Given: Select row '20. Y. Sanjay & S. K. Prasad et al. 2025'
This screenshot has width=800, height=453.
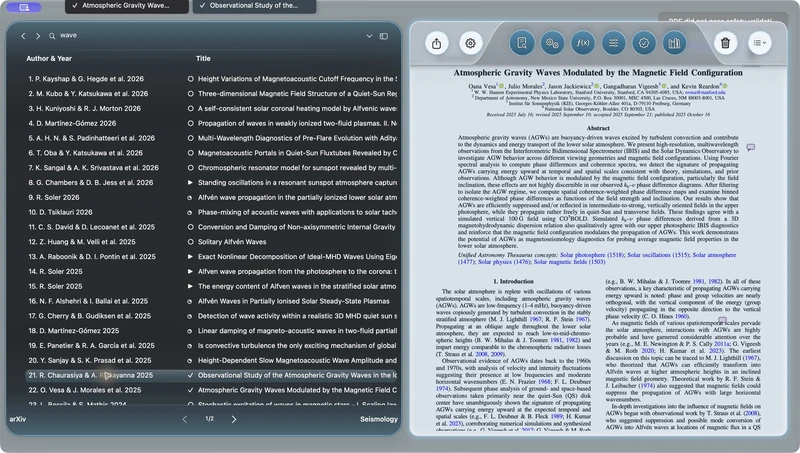Looking at the screenshot, I should click(211, 361).
